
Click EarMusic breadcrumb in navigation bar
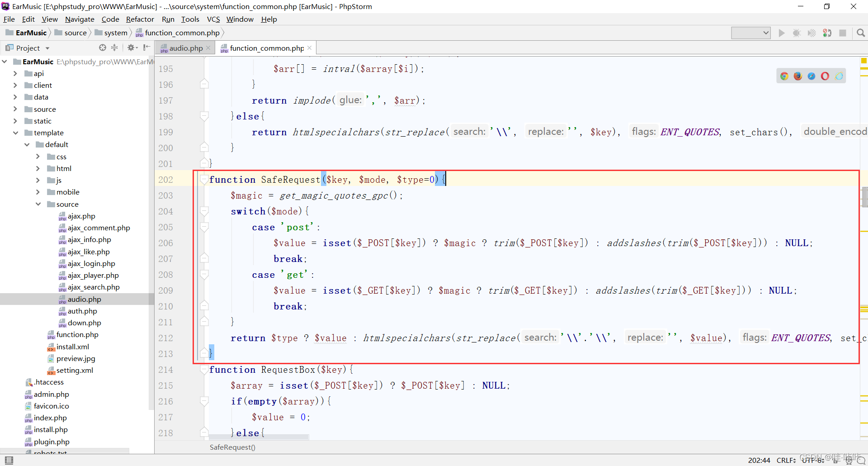[26, 33]
